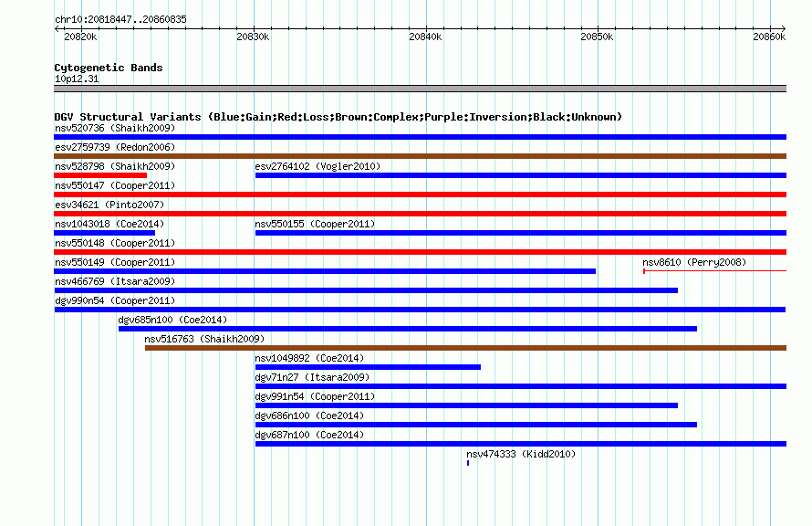Click the blue bar under dgv686n100
Screen dimensions: 812x526
click(476, 425)
